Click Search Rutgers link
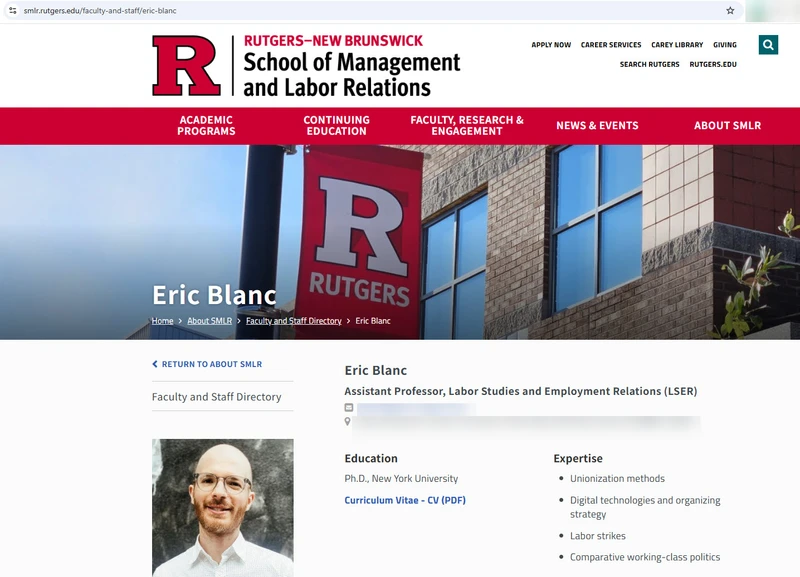Viewport: 800px width, 577px height. pyautogui.click(x=649, y=64)
